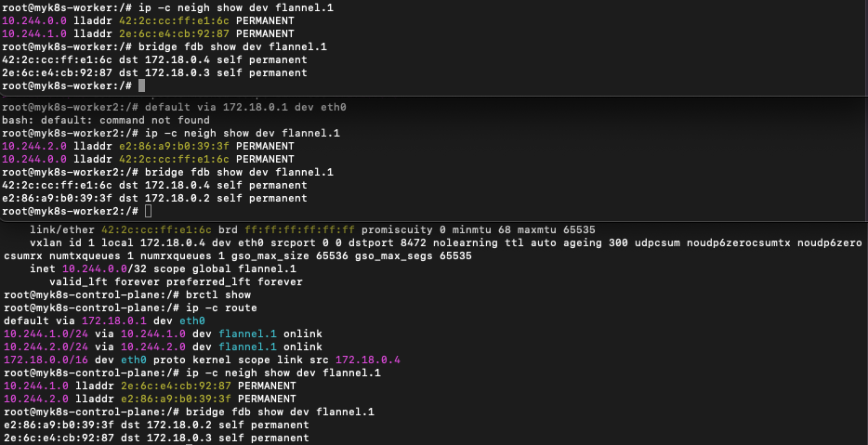Select dst 172.18.0.4 in myk8s-worker2 fdb output
The height and width of the screenshot is (445, 868).
tap(178, 186)
